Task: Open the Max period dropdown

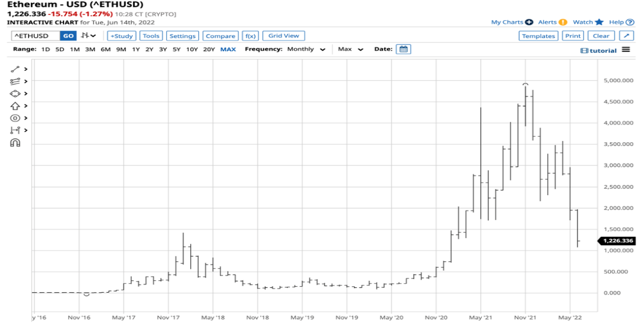Action: point(351,49)
